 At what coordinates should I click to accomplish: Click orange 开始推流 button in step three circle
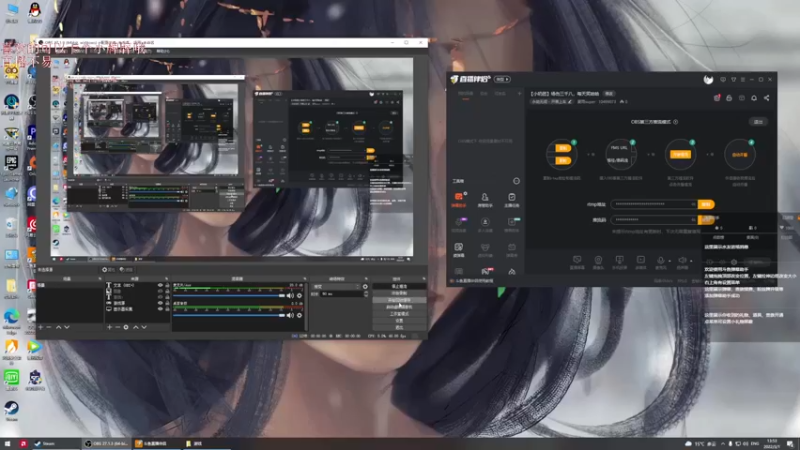click(x=680, y=154)
